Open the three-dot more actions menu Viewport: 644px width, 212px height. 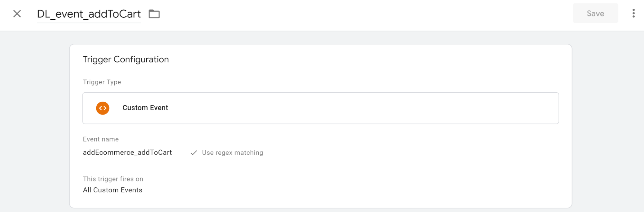coord(633,13)
